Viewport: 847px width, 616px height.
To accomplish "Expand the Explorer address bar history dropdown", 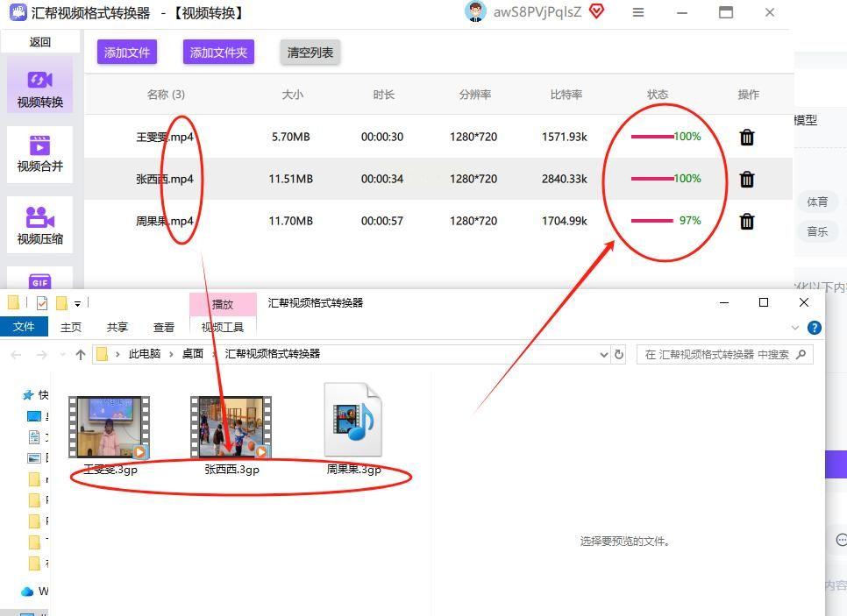I will (x=603, y=355).
